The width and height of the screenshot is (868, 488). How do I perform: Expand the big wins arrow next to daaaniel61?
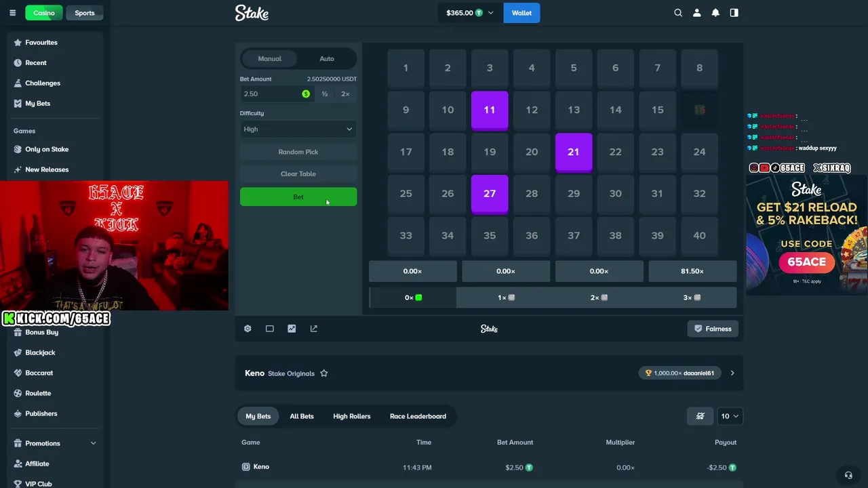pyautogui.click(x=732, y=373)
